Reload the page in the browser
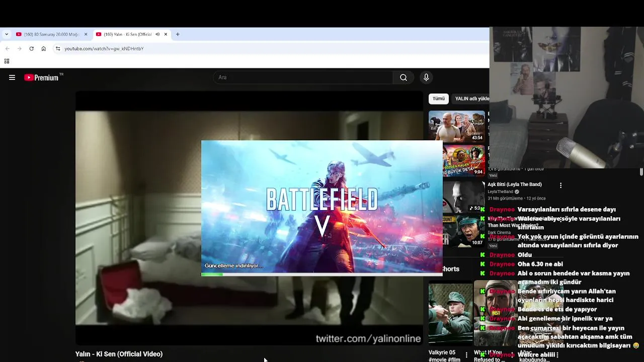Viewport: 644px width, 362px height. tap(32, 49)
